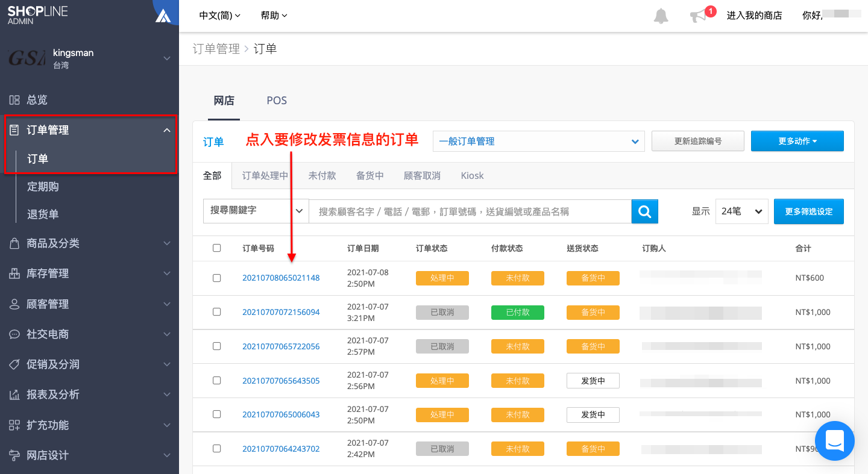868x474 pixels.
Task: Expand the 搜尋關鍵字 search type dropdown
Action: point(256,211)
